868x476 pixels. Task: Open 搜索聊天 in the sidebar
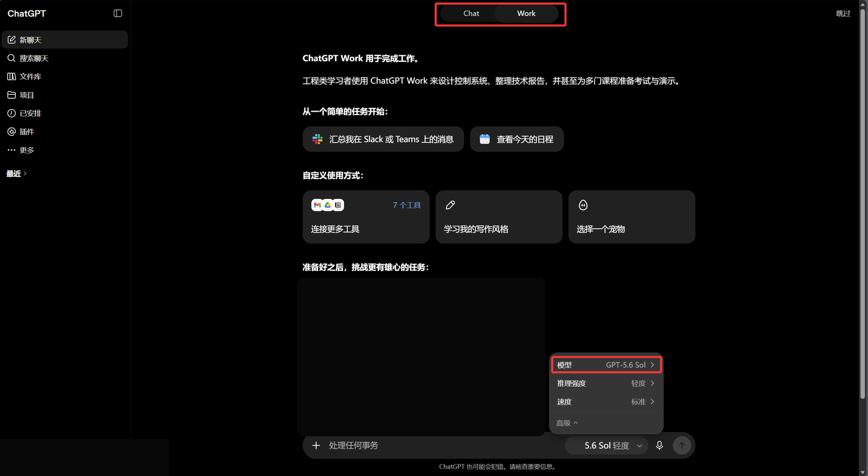pyautogui.click(x=65, y=58)
